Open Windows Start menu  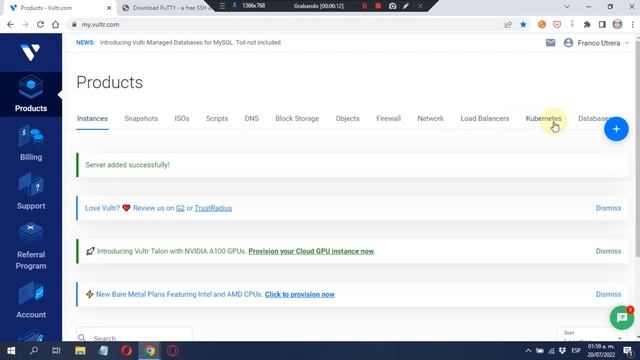11,351
